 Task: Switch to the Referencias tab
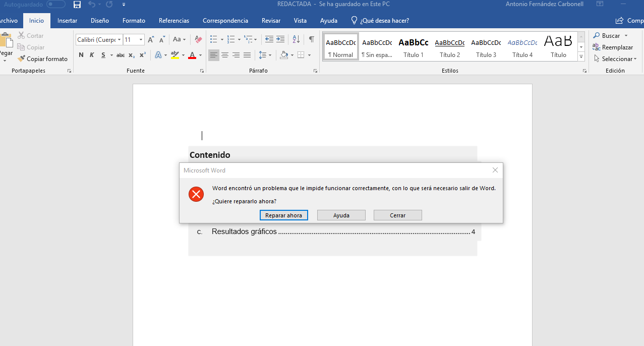coord(174,21)
